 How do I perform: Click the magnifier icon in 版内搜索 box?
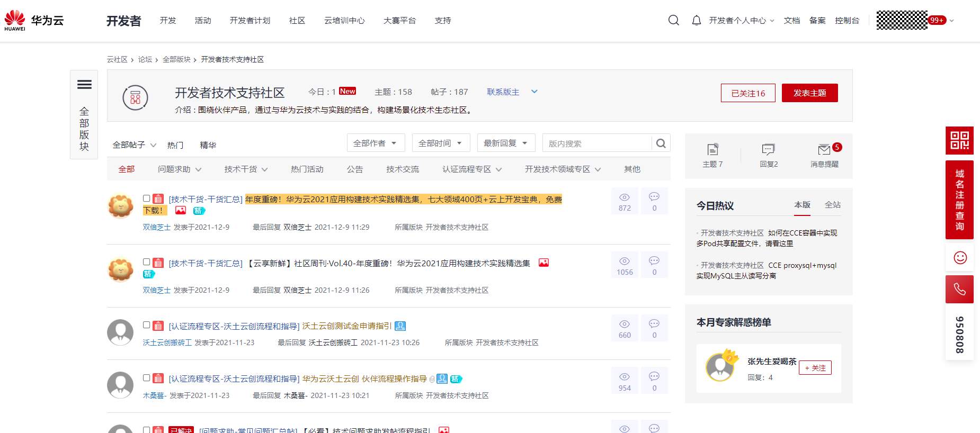pyautogui.click(x=661, y=143)
